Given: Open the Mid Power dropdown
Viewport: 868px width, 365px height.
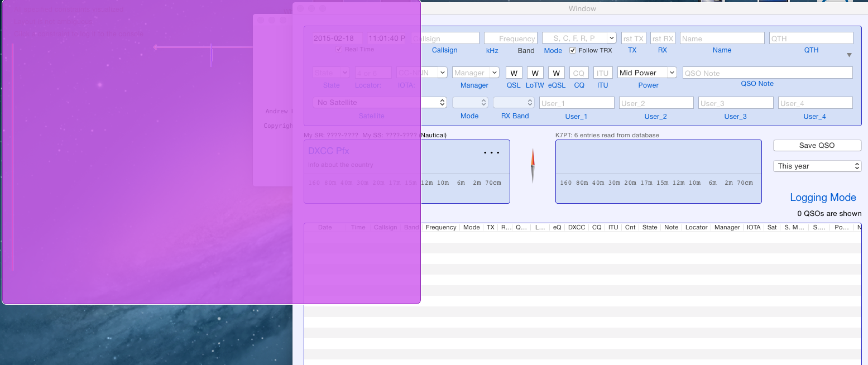Looking at the screenshot, I should point(647,73).
